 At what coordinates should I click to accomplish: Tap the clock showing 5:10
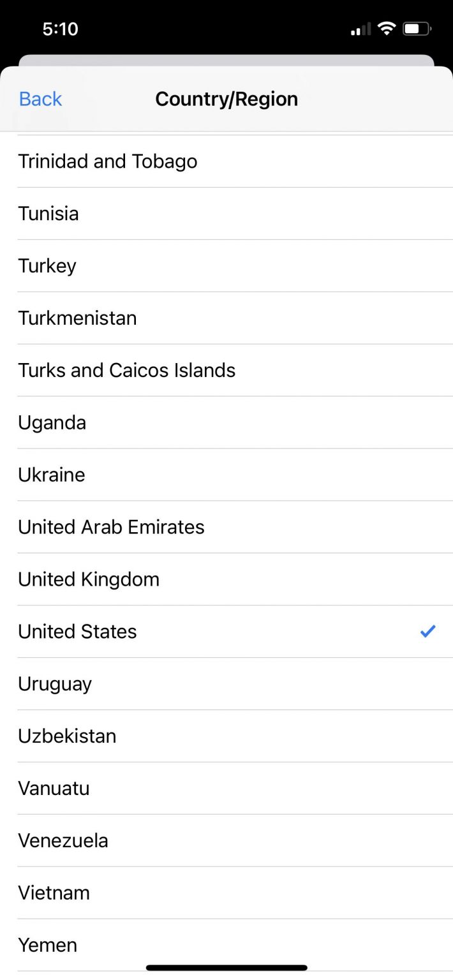click(61, 29)
